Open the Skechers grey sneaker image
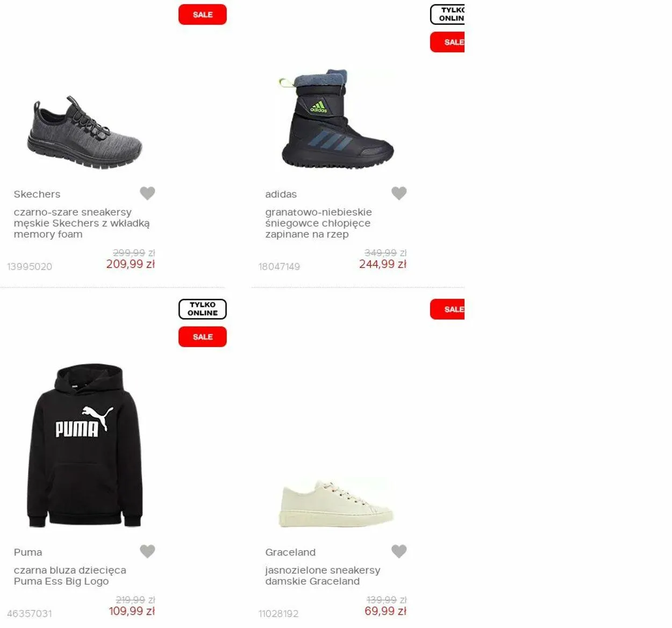The image size is (672, 628). pos(85,133)
